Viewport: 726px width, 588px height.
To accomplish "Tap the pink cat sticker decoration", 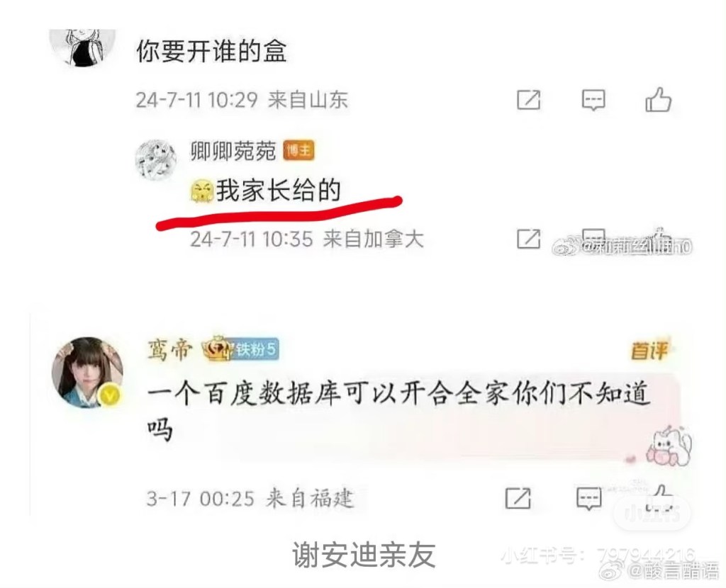I will pyautogui.click(x=669, y=446).
